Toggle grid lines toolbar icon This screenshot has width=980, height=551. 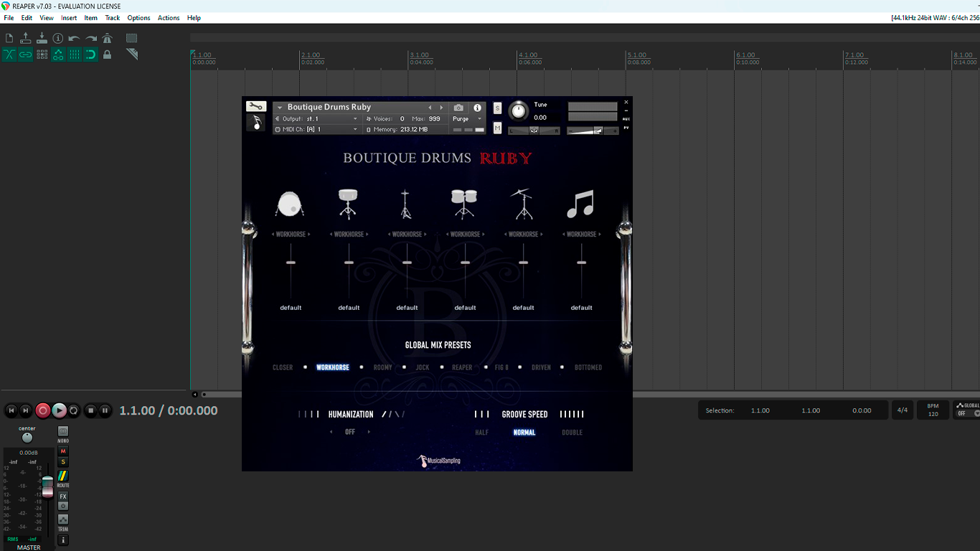point(75,55)
